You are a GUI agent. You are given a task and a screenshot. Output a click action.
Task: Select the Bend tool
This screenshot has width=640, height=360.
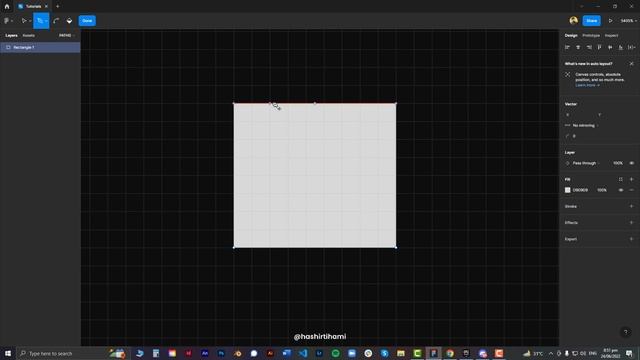56,21
